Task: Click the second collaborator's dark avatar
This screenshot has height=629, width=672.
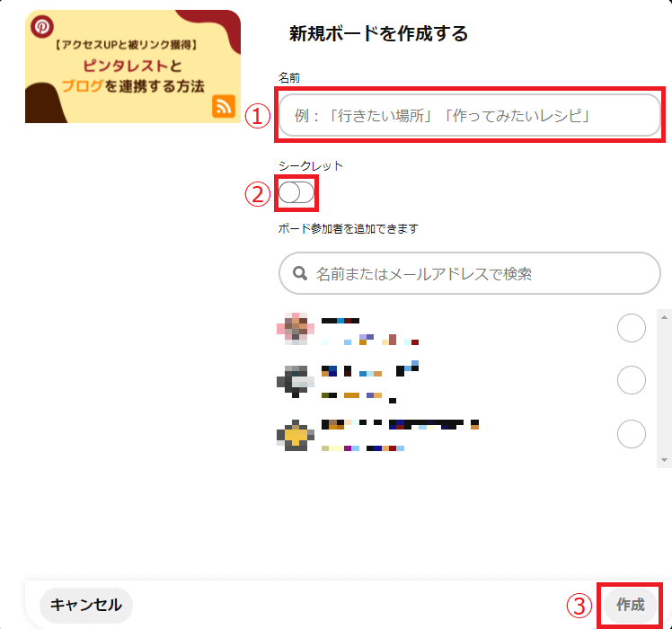Action: pos(296,382)
